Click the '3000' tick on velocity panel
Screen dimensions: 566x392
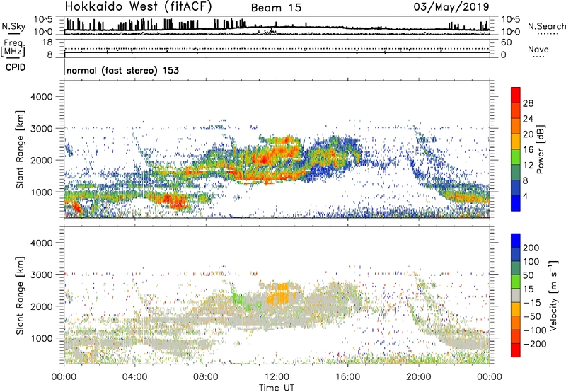(x=41, y=275)
